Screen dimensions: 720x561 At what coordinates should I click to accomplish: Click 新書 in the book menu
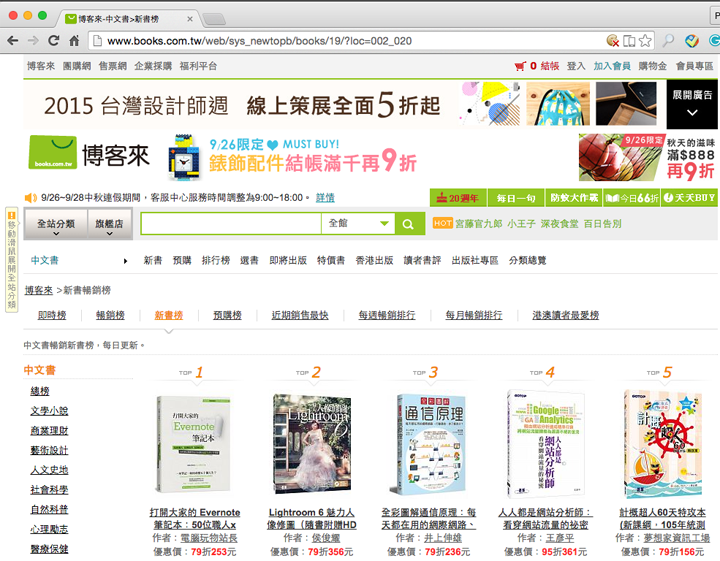pos(153,261)
